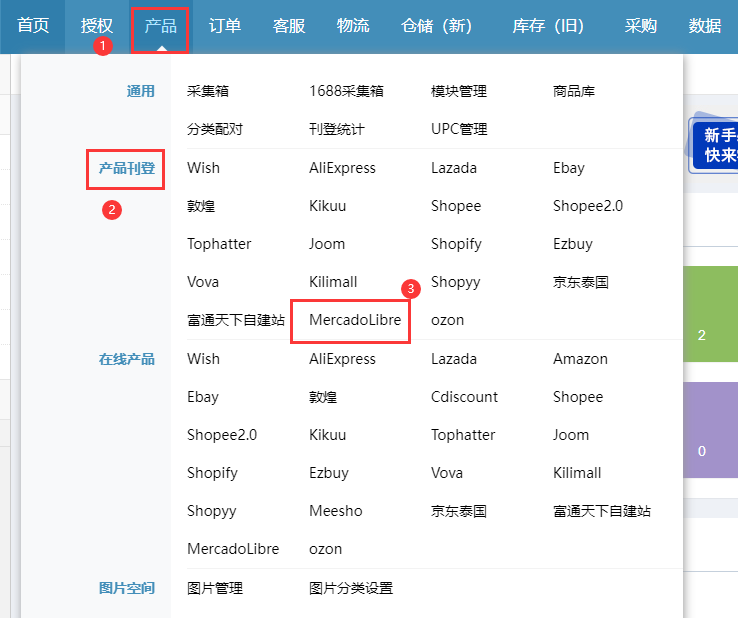738x618 pixels.
Task: Choose Lazada under 产品刊登
Action: 454,168
